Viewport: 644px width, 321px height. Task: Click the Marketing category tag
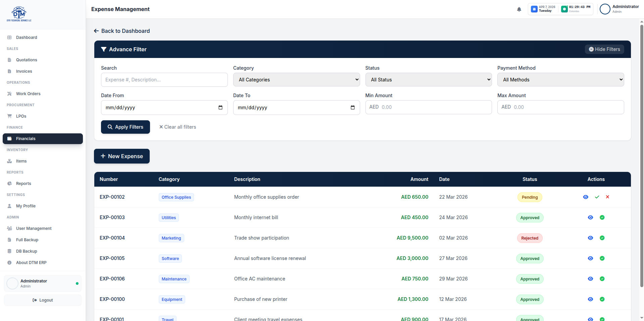tap(171, 238)
